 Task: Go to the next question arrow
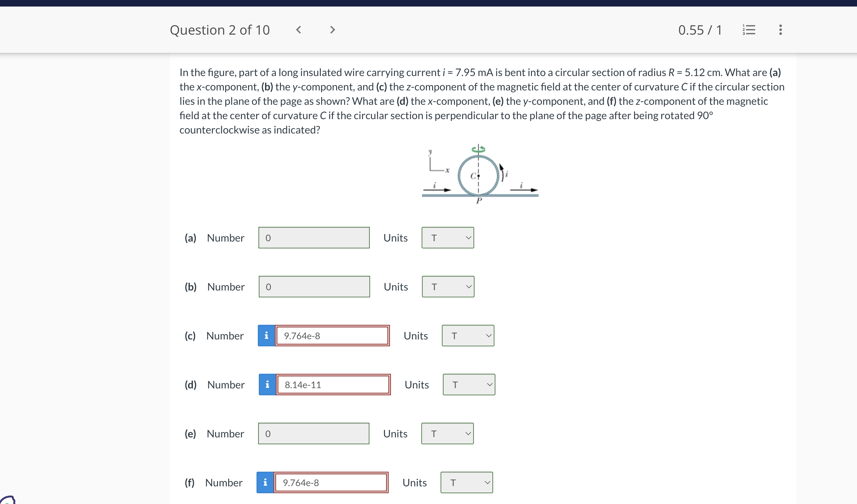point(332,30)
